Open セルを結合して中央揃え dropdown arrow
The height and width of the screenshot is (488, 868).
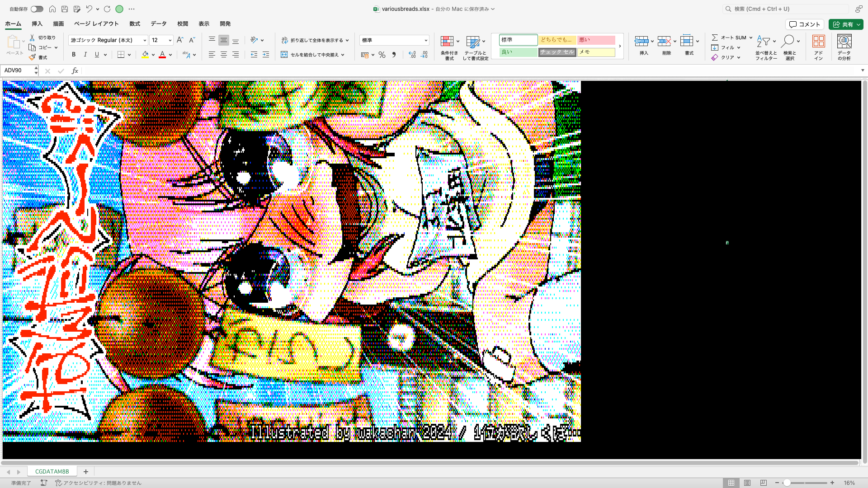tap(343, 55)
